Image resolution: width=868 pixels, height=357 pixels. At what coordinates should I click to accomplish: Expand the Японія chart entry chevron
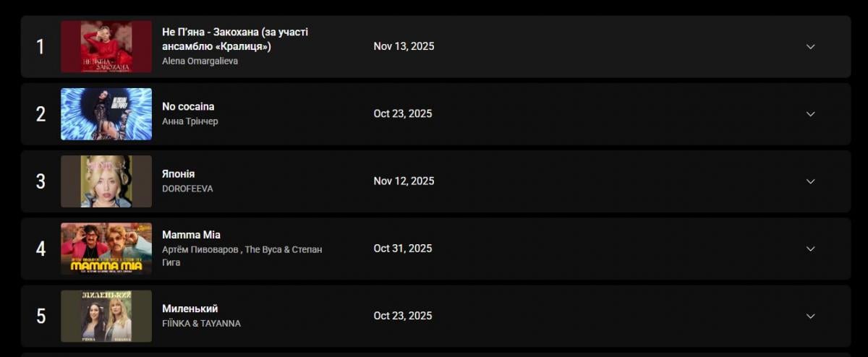[x=810, y=181]
